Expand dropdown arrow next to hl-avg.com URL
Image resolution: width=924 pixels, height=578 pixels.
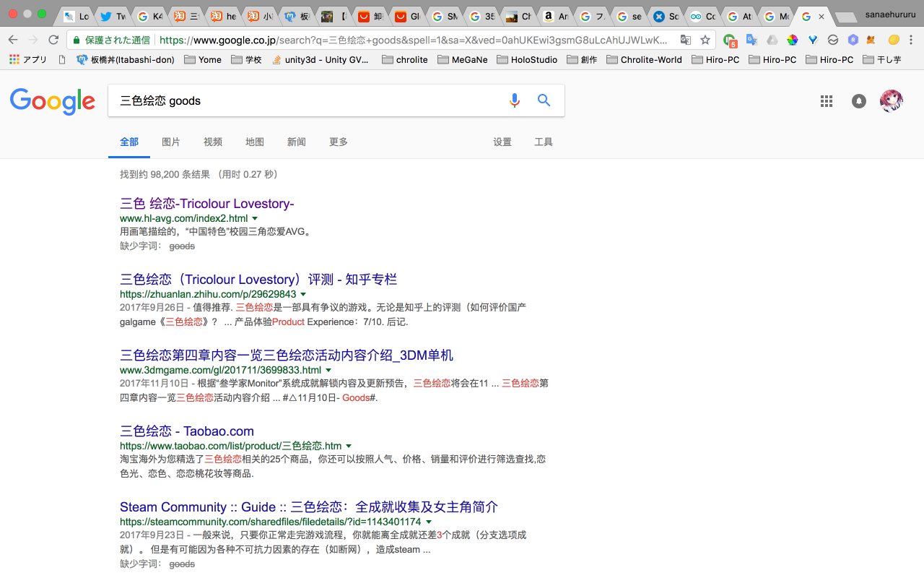click(255, 218)
